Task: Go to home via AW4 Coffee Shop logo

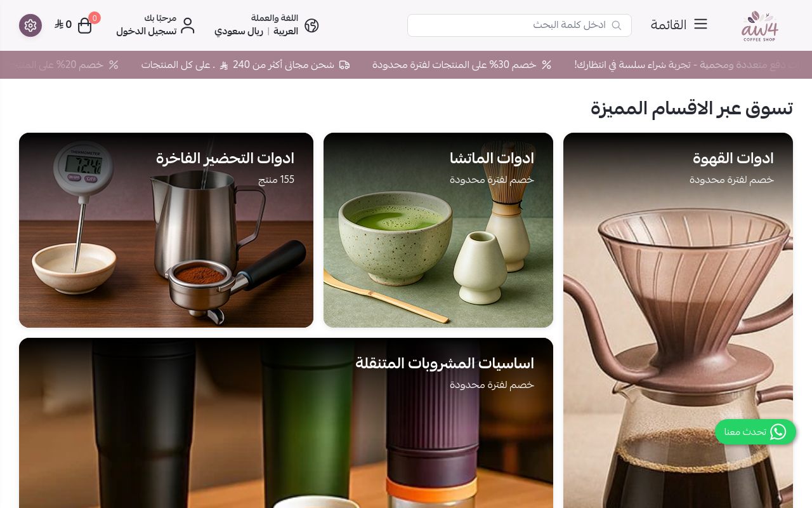Action: pyautogui.click(x=760, y=25)
